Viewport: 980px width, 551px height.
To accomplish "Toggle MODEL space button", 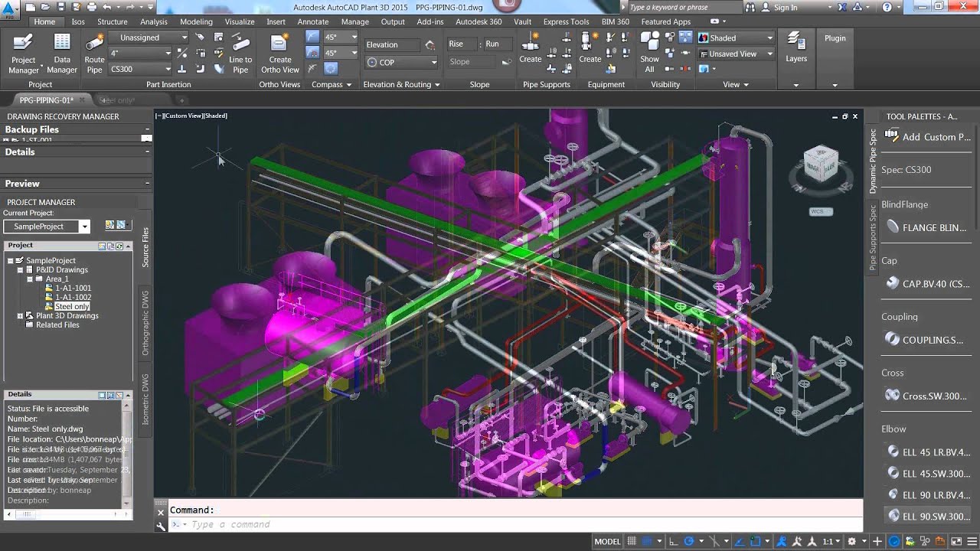I will (607, 541).
